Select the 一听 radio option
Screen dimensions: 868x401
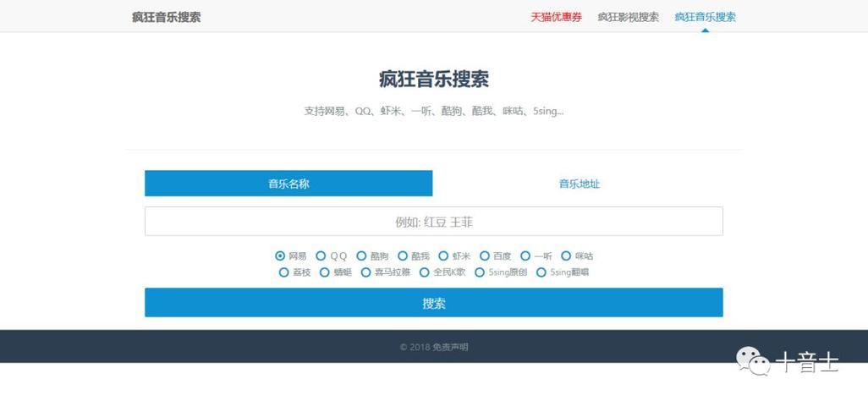coord(525,255)
